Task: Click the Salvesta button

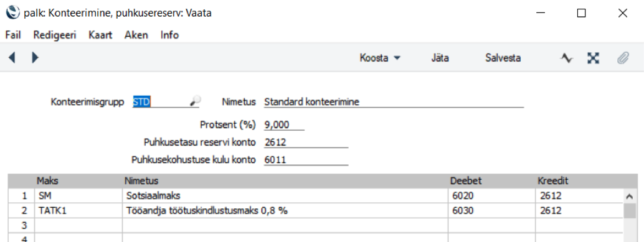Action: pyautogui.click(x=503, y=58)
